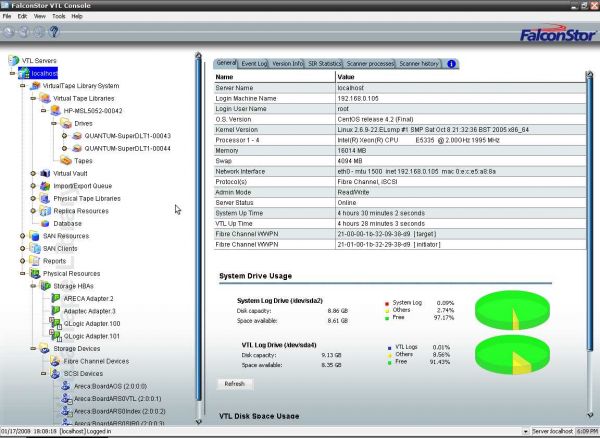Expand the Reports node
The height and width of the screenshot is (438, 600).
point(23,261)
